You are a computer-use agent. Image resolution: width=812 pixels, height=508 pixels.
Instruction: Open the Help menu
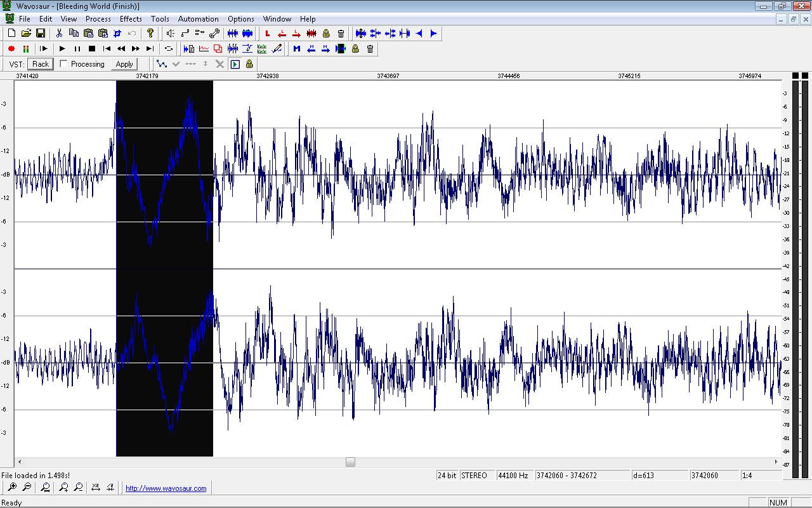308,19
